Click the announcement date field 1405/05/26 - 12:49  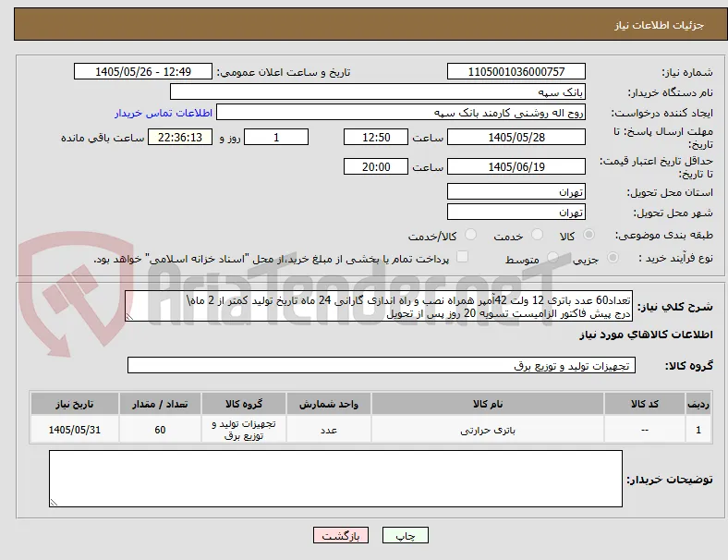click(143, 71)
